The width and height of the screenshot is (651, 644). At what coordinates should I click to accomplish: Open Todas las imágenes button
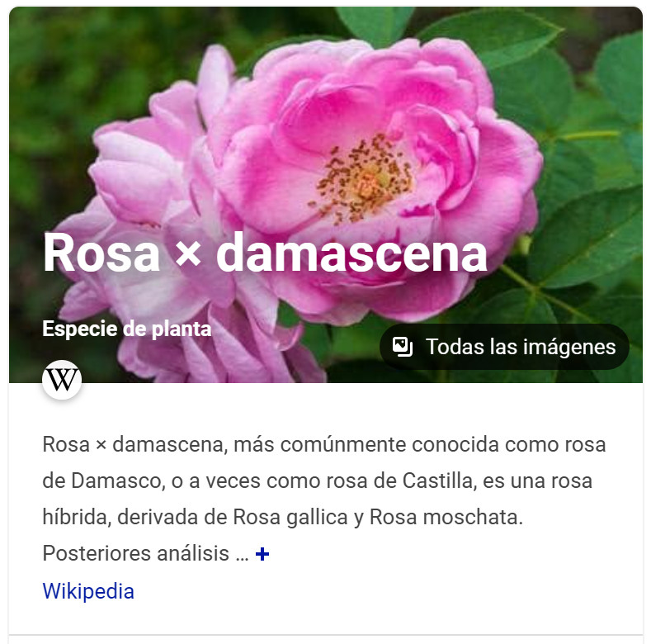click(x=504, y=347)
